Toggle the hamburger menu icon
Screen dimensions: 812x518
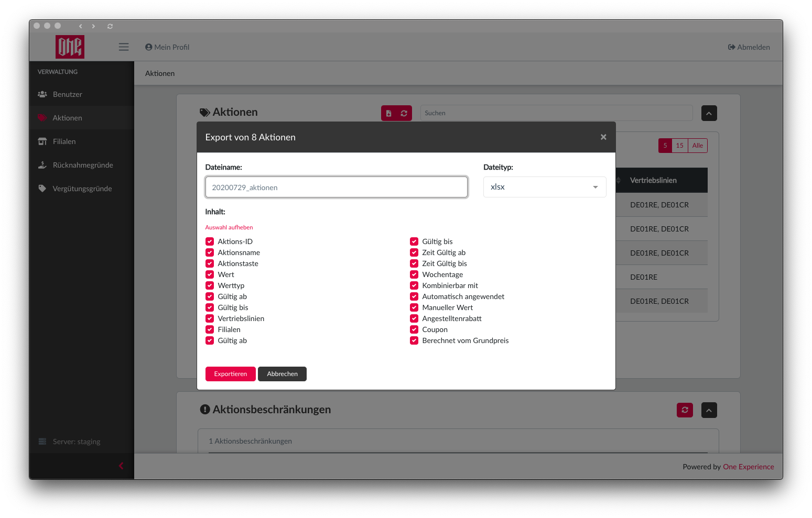pyautogui.click(x=124, y=47)
